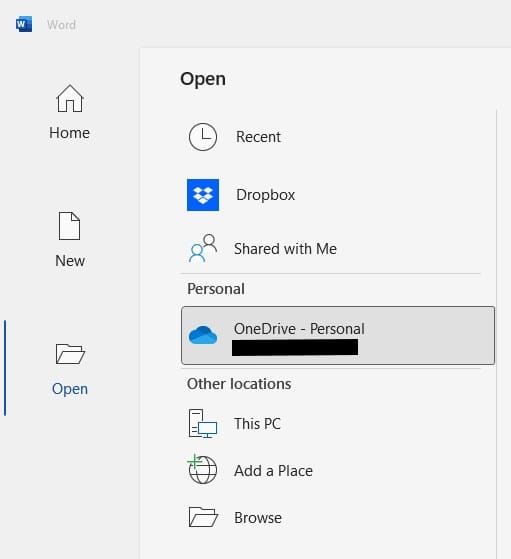
Task: Click the Dropbox logo icon
Action: [x=203, y=195]
